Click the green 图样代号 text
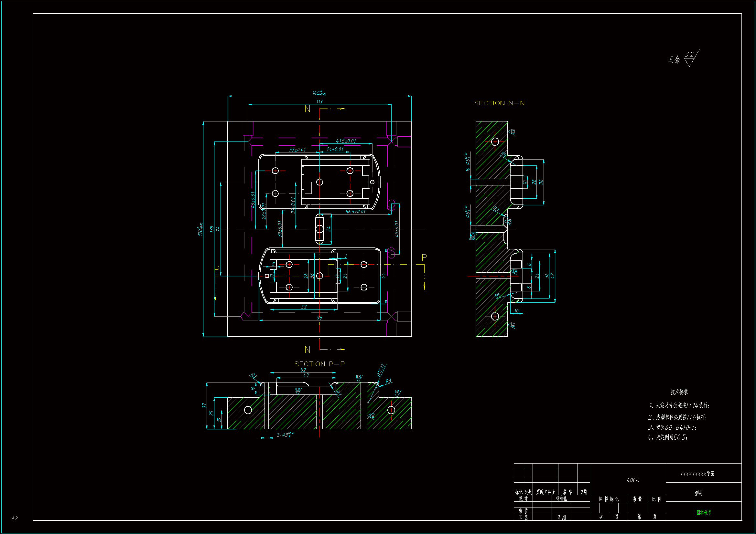 click(704, 512)
